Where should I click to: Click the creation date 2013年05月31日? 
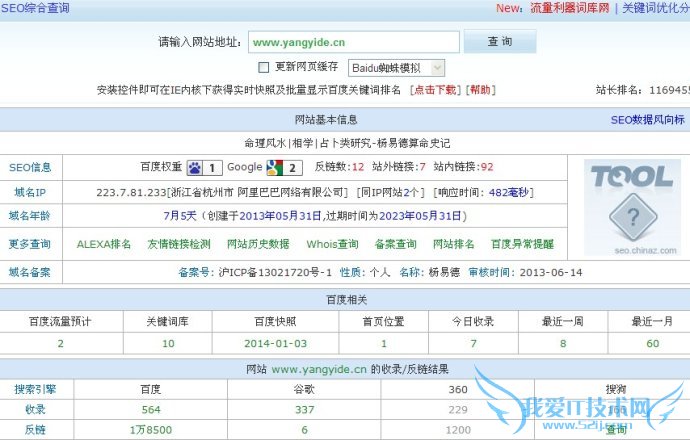(x=280, y=216)
